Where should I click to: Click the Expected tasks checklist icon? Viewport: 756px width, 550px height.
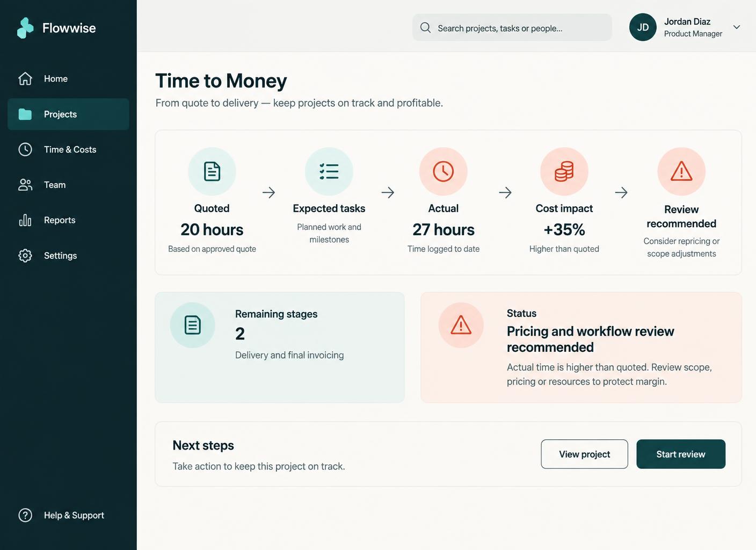(329, 171)
